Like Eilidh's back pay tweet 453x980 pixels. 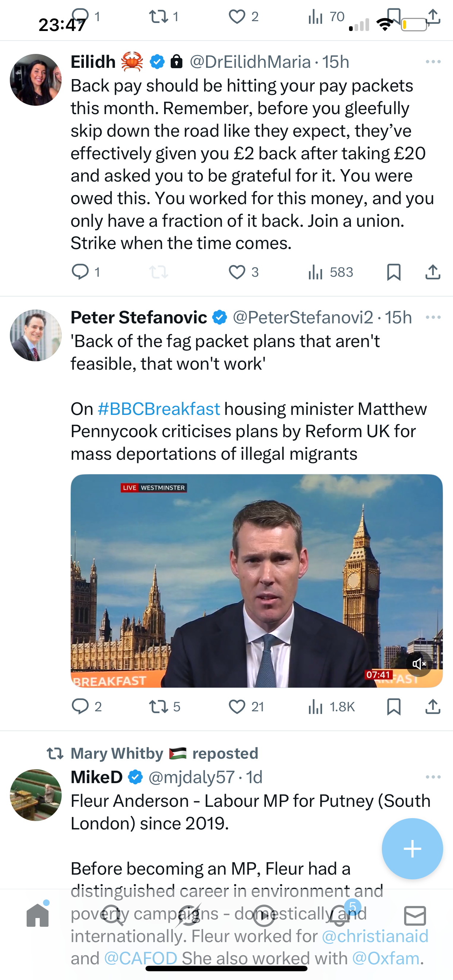click(x=237, y=272)
